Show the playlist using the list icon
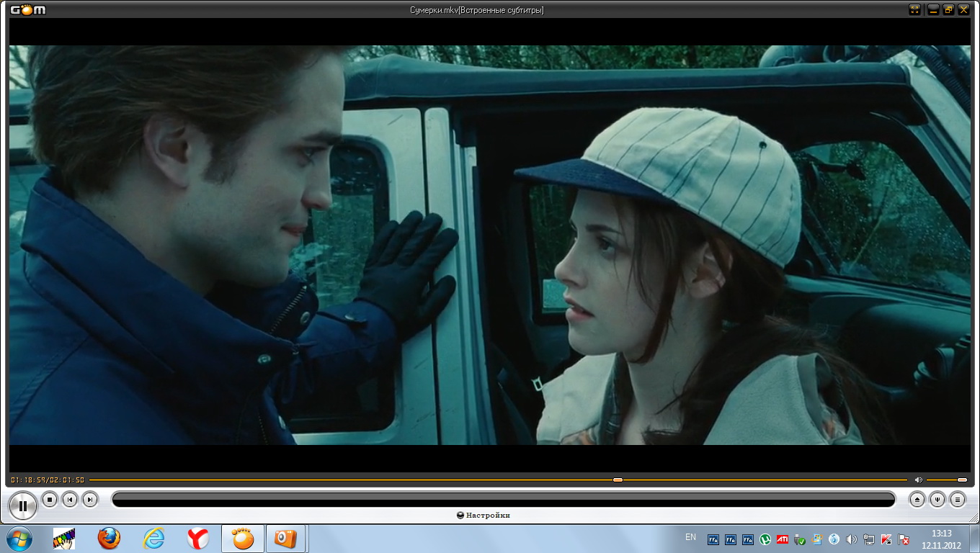 957,499
